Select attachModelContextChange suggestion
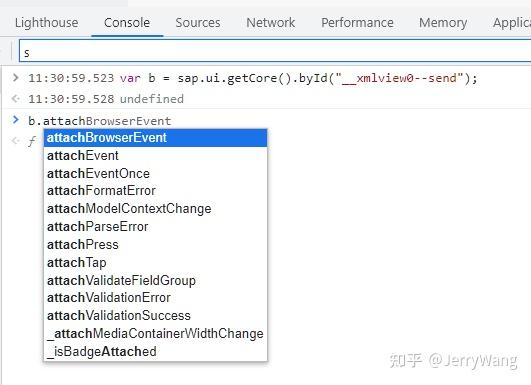The image size is (531, 385). click(155, 209)
